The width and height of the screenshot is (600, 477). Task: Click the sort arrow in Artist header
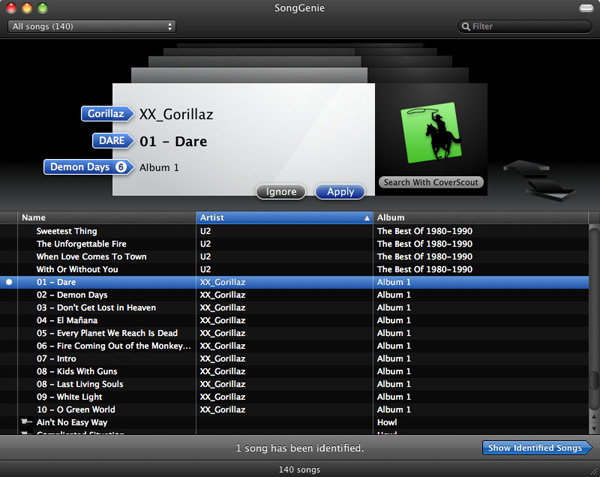[367, 218]
